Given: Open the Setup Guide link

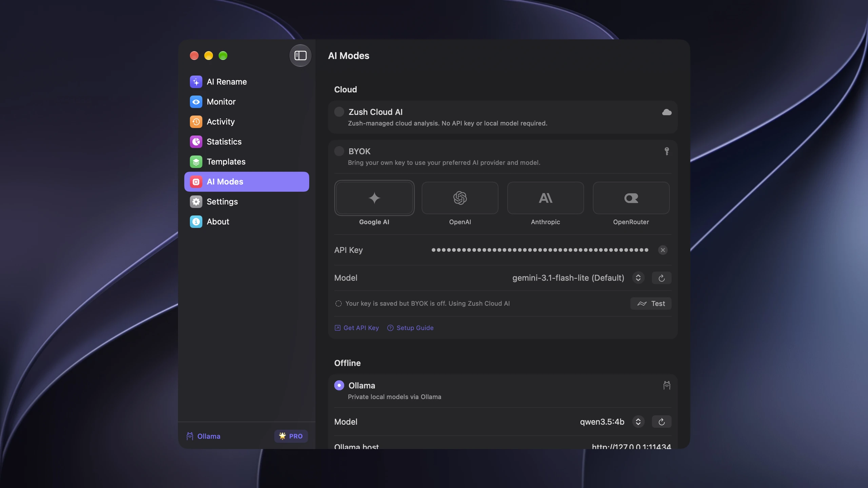Looking at the screenshot, I should [x=410, y=328].
